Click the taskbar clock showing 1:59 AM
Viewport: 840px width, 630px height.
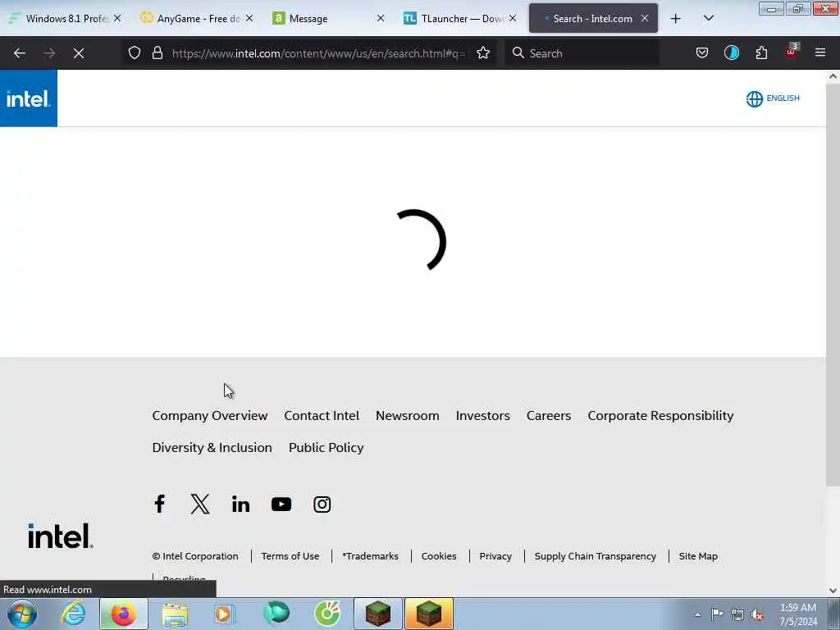click(x=798, y=614)
